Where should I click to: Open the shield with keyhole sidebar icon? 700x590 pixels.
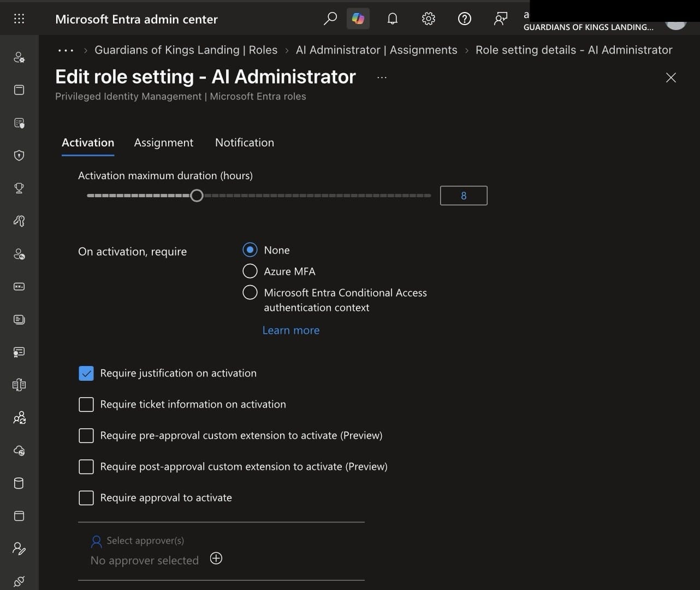(19, 156)
